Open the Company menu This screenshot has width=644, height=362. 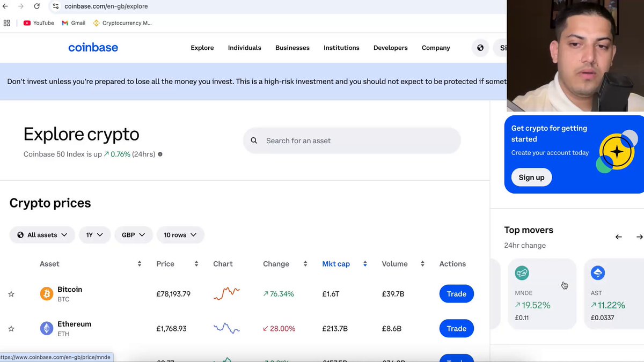click(x=436, y=48)
